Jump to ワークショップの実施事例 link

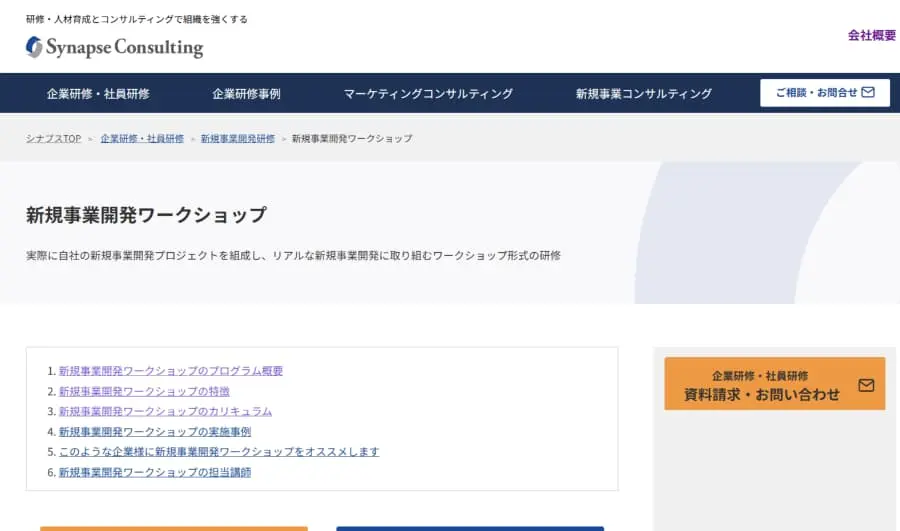(155, 431)
